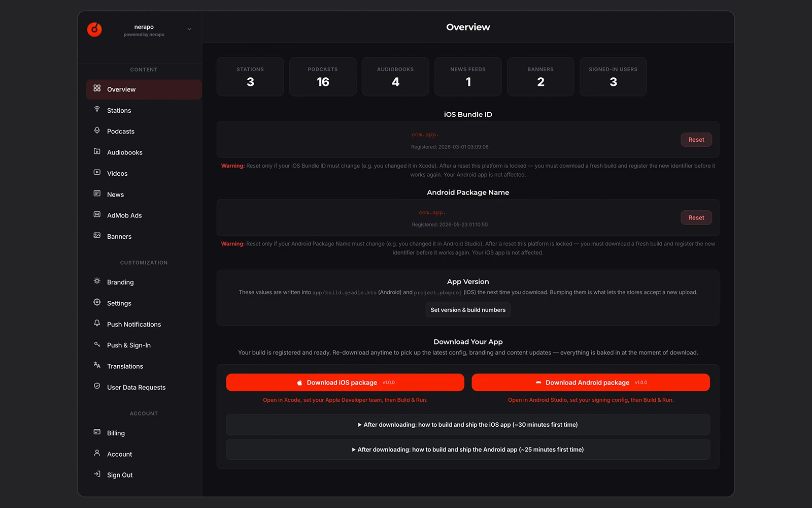Click the Banners count card
Viewport: 812px width, 508px height.
click(540, 77)
